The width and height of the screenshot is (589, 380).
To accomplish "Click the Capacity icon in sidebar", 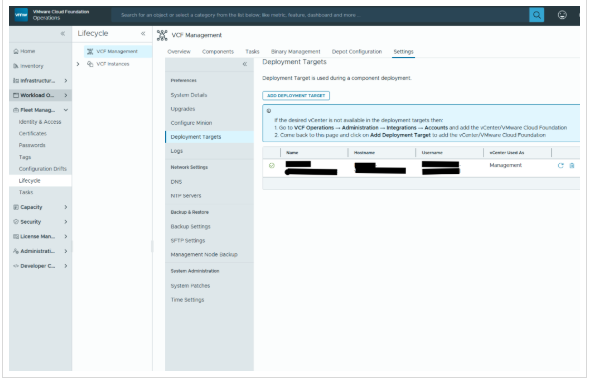I will 16,207.
